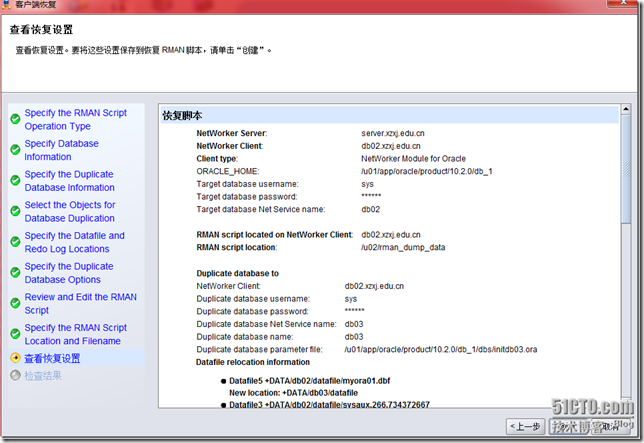
Task: Click the 客户端恢复 window title icon
Action: click(6, 5)
